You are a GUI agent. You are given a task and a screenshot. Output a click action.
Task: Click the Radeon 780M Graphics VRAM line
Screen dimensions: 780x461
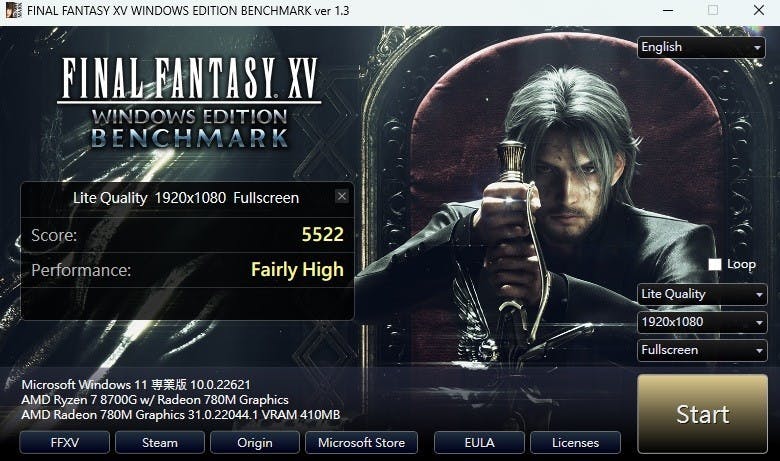181,414
